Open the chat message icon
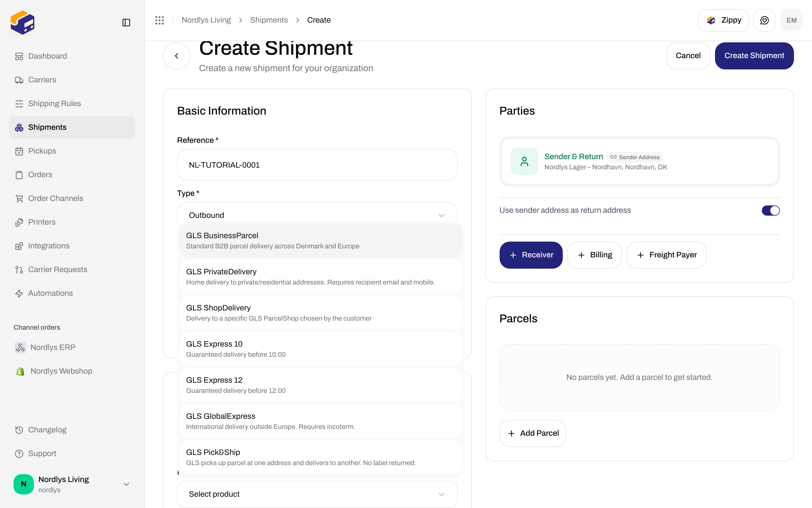812x508 pixels. tap(764, 20)
